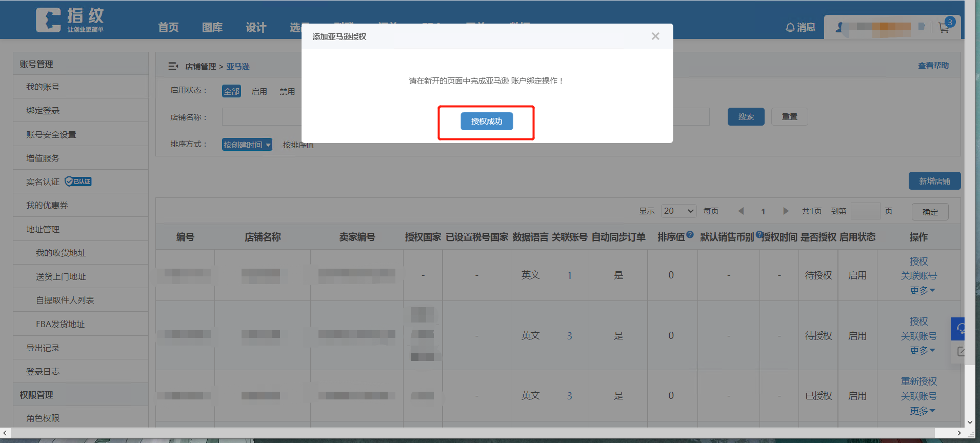The width and height of the screenshot is (980, 443).
Task: Open 实名认证 in sidebar
Action: pyautogui.click(x=43, y=182)
